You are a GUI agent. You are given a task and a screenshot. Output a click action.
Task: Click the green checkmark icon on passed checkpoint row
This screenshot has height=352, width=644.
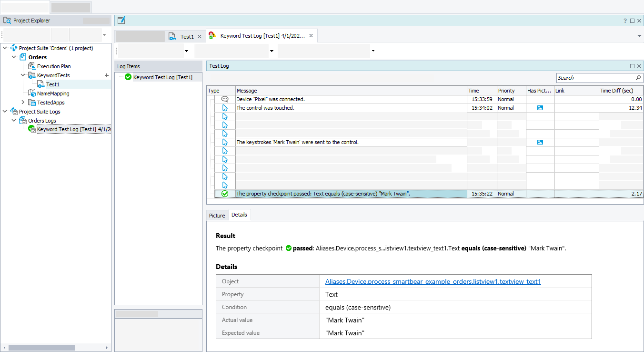tap(225, 194)
